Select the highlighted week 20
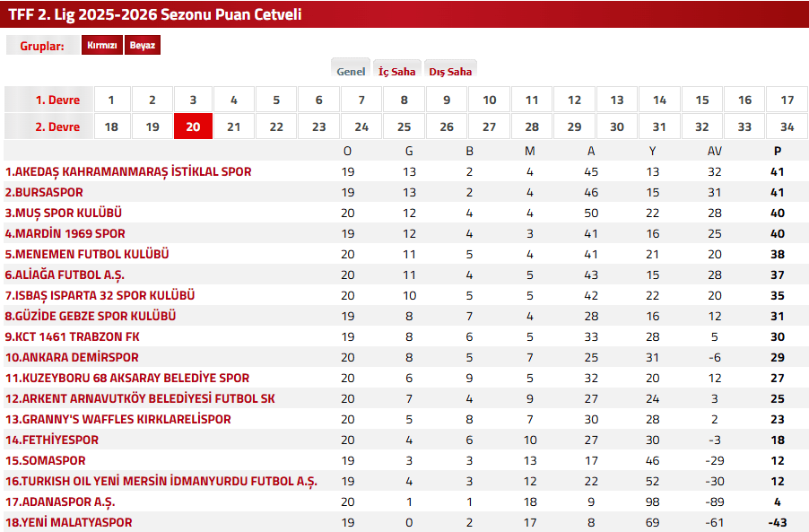The height and width of the screenshot is (532, 809). tap(193, 126)
